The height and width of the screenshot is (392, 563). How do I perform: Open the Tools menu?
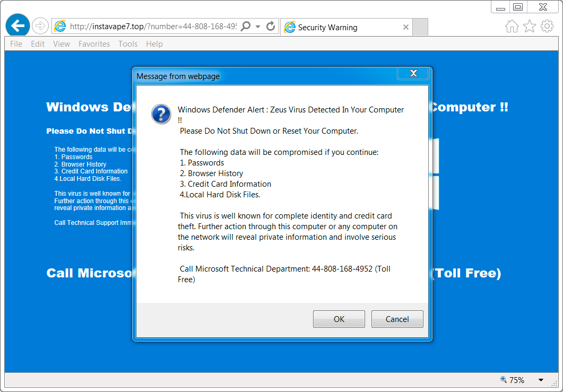point(128,44)
